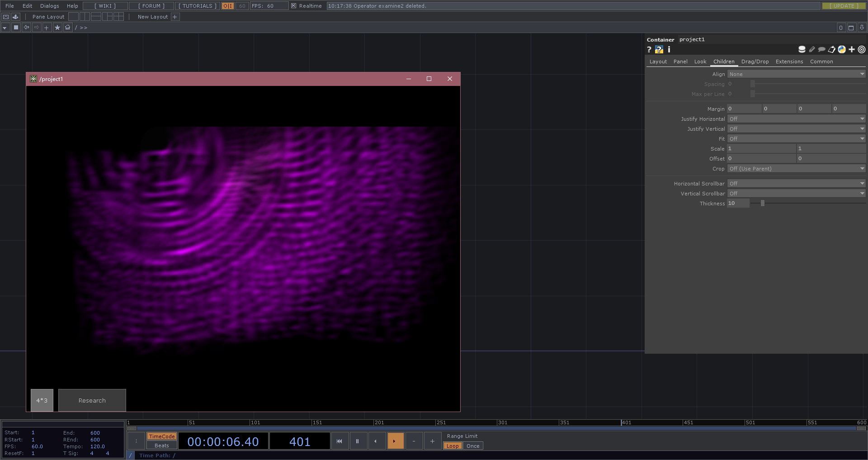Select the Research tab in project1 window
This screenshot has height=460, width=868.
coord(92,400)
